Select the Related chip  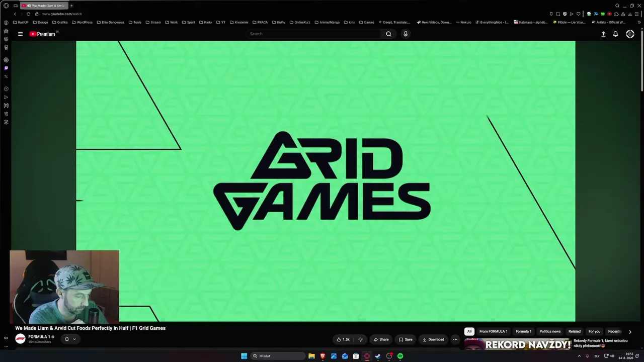click(x=575, y=332)
